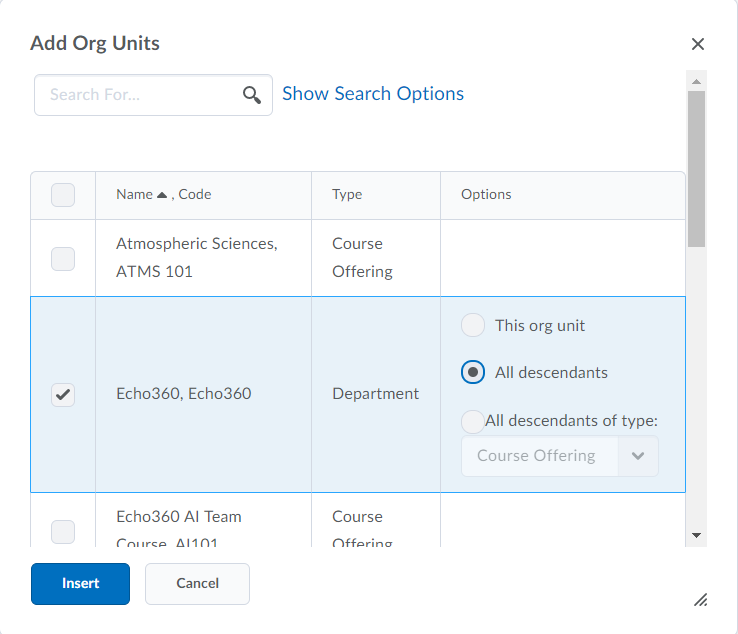Click the Code column header

(x=194, y=194)
